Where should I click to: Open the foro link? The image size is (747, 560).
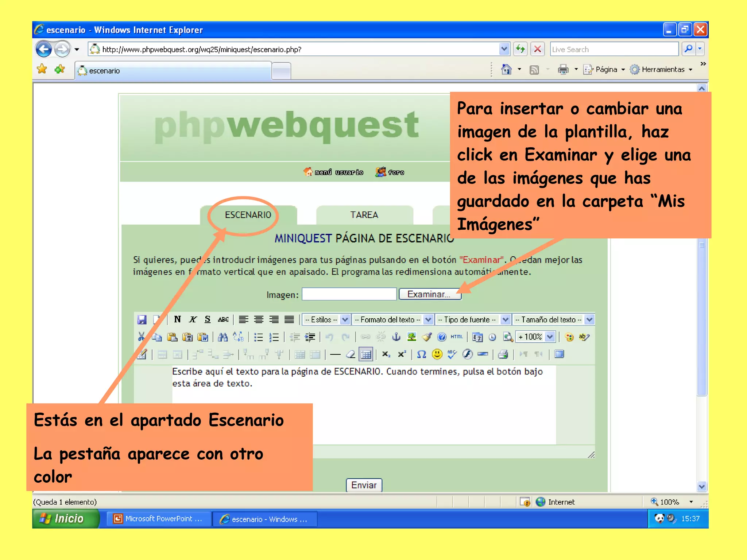390,172
